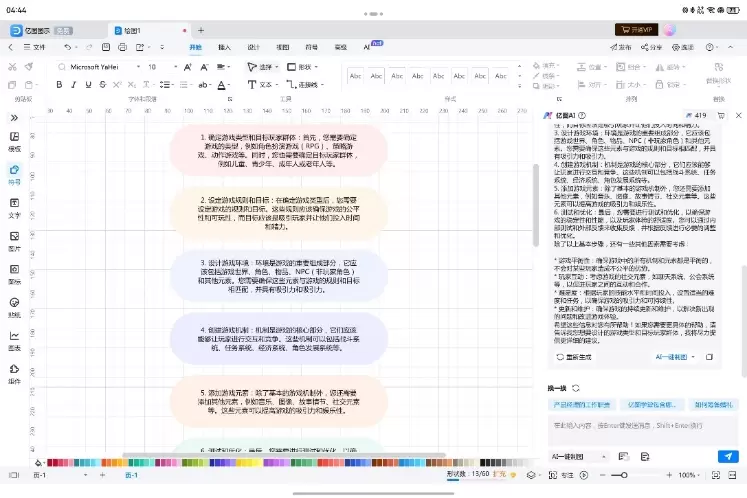Open the 模板 panel in left sidebar
The height and width of the screenshot is (498, 747).
click(14, 139)
